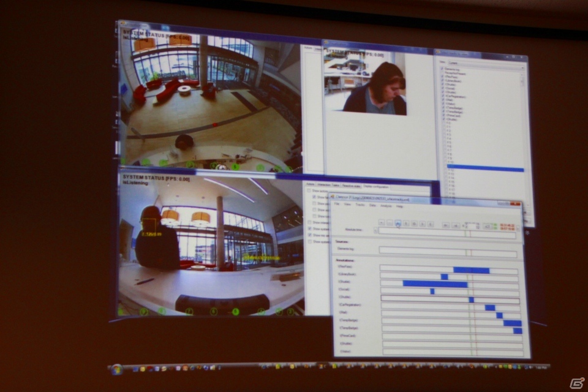
Task: Select the blue segment in the LibraryBook track
Action: [x=445, y=277]
